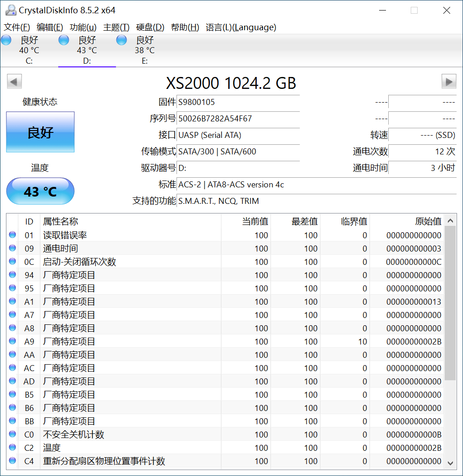Click status dot for attribute C4 row

[12, 460]
